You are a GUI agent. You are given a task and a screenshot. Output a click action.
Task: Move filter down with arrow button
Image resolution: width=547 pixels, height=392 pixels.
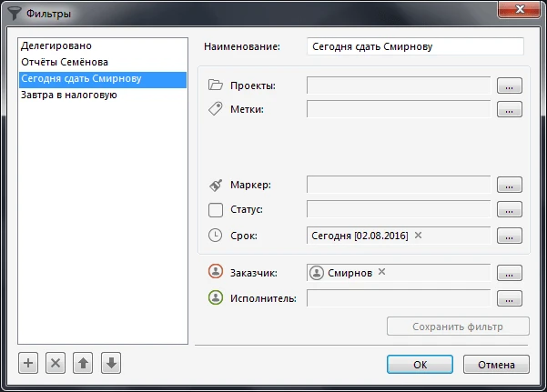tap(110, 363)
